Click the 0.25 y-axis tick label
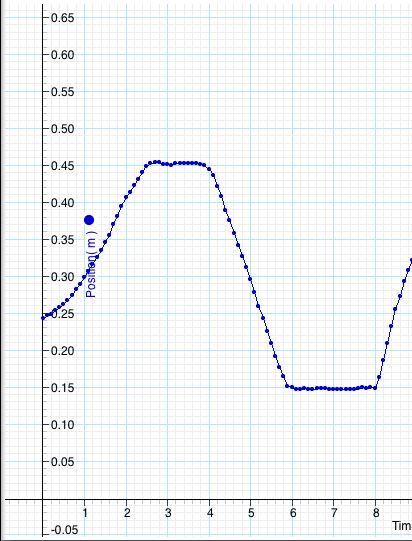 [62, 314]
